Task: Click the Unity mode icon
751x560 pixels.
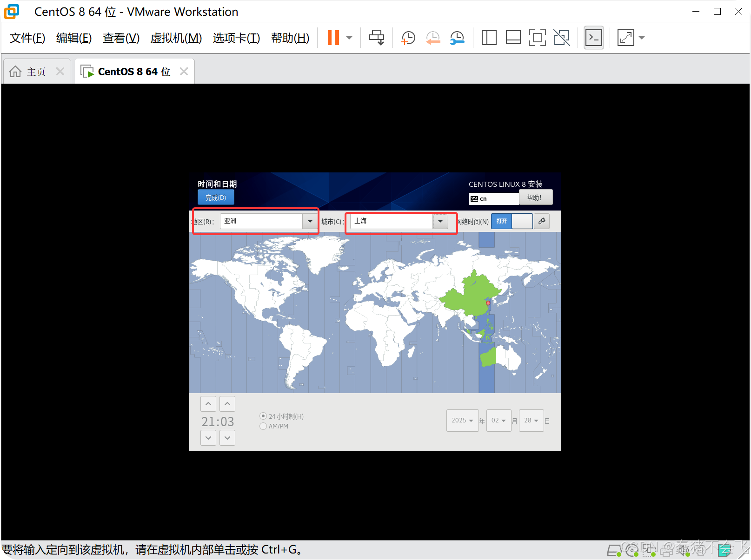Action: (x=562, y=38)
